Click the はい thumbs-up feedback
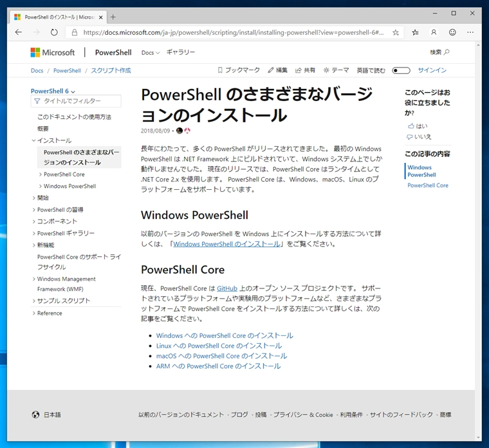 [x=418, y=126]
